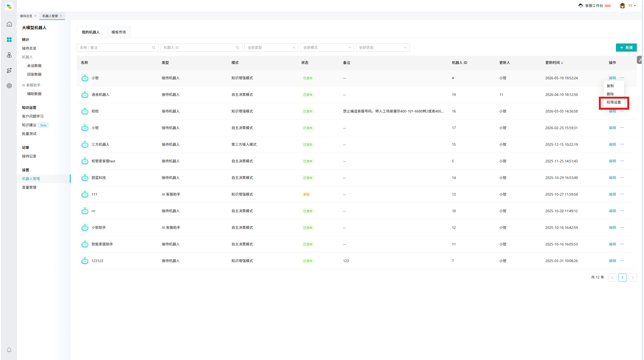Image resolution: width=644 pixels, height=360 pixels.
Task: Click the 新建 button
Action: (626, 48)
